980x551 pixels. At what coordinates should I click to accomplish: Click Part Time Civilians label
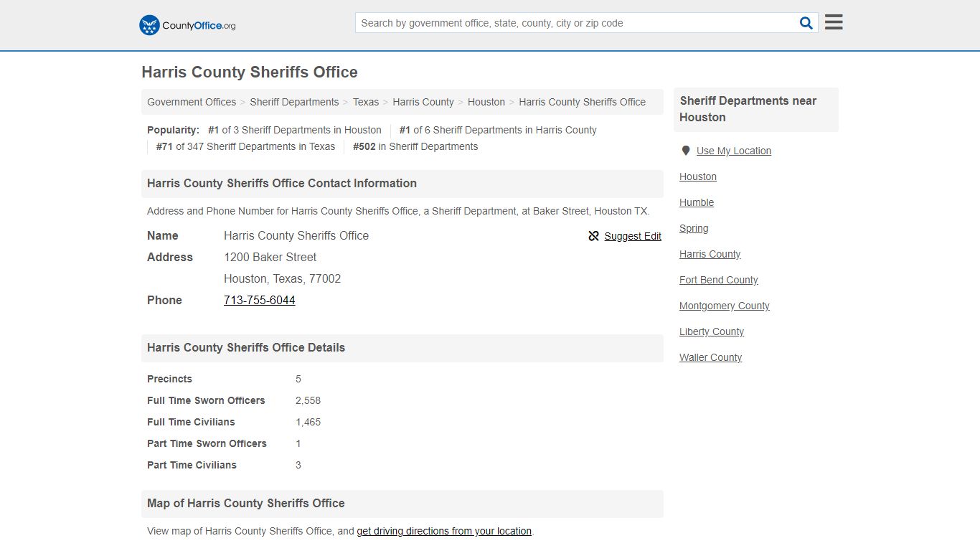(x=192, y=465)
